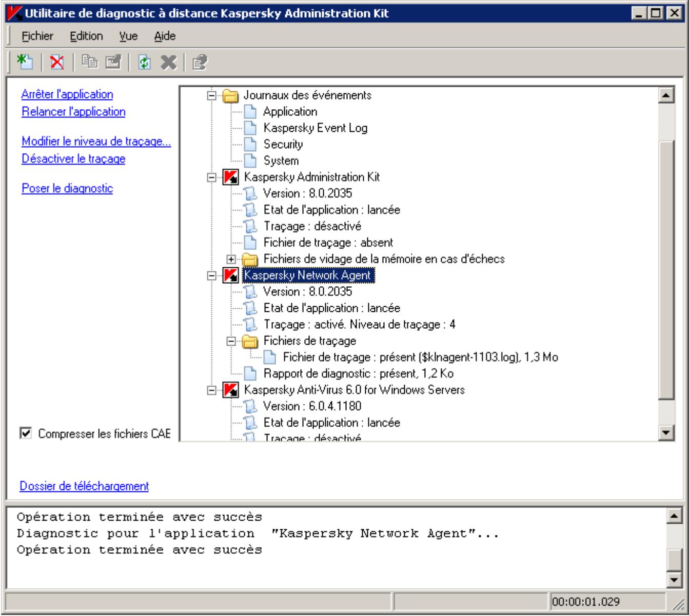Viewport: 689px width, 616px height.
Task: Click the scroll icon beside Traçage : désactivé under Administration Kit
Action: click(250, 226)
